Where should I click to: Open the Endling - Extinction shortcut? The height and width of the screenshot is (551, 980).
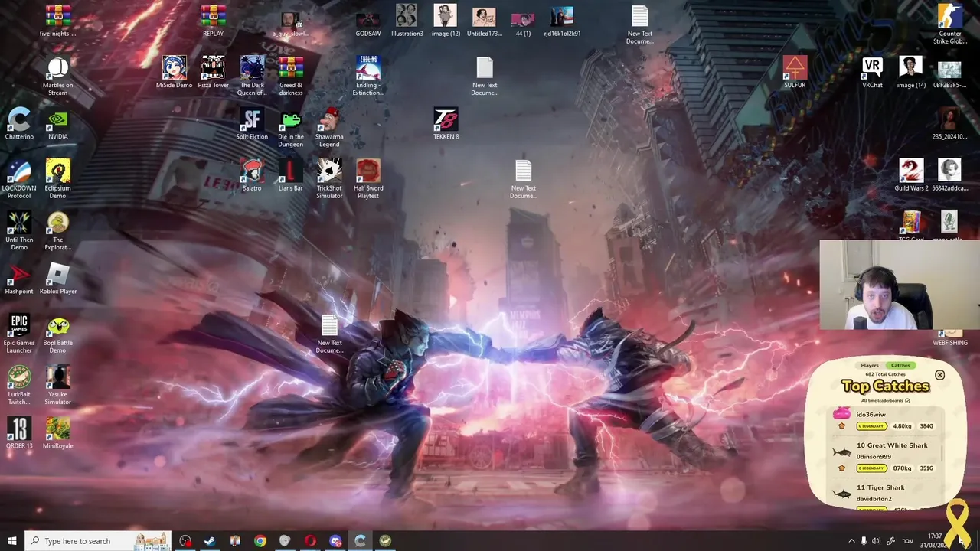[368, 77]
